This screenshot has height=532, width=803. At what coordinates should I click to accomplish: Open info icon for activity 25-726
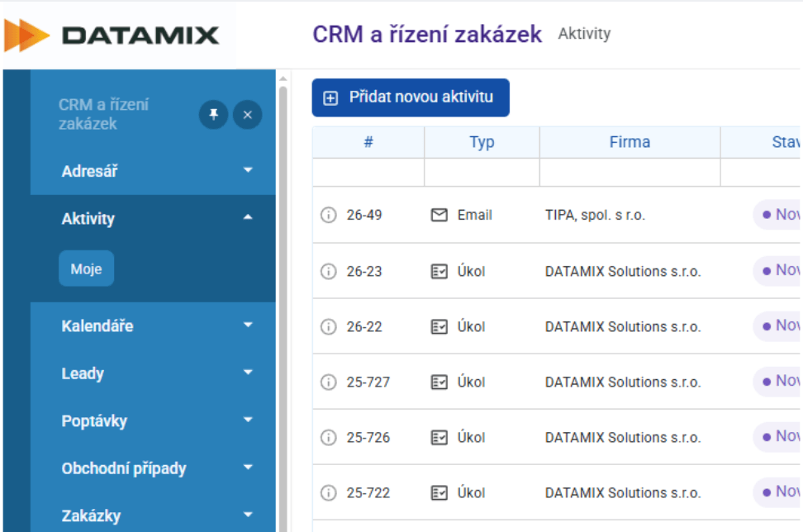point(328,437)
